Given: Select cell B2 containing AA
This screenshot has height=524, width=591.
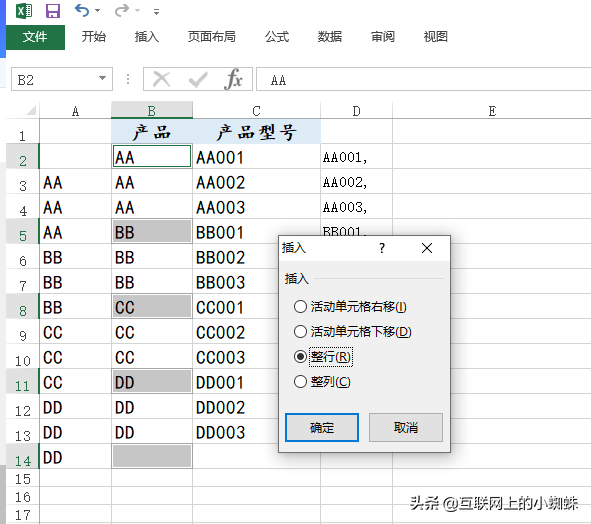Looking at the screenshot, I should (152, 156).
